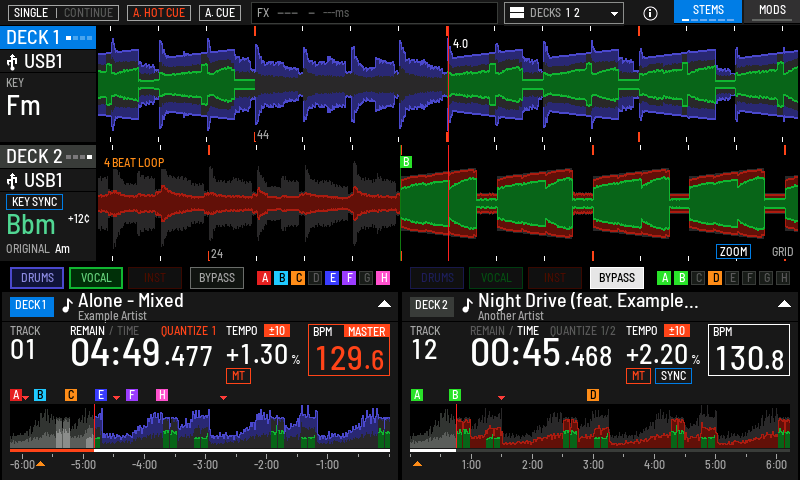This screenshot has height=480, width=800.
Task: Click music note icon beside Night Drive
Action: pos(467,305)
